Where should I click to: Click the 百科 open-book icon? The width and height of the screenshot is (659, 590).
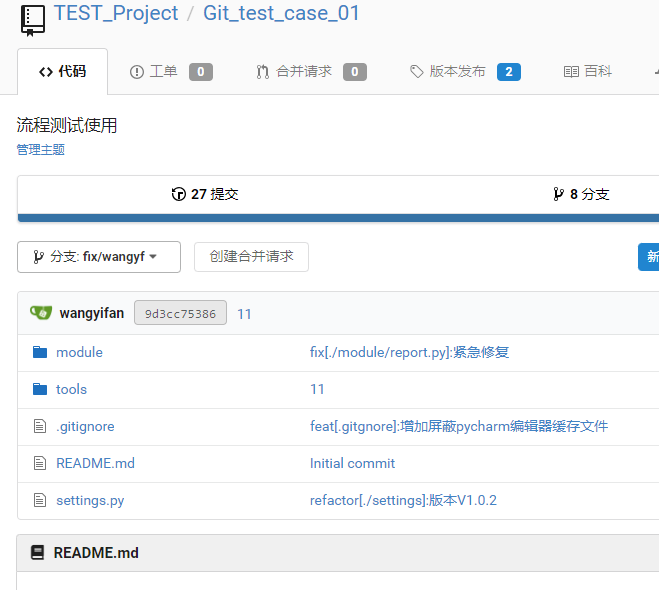(571, 72)
